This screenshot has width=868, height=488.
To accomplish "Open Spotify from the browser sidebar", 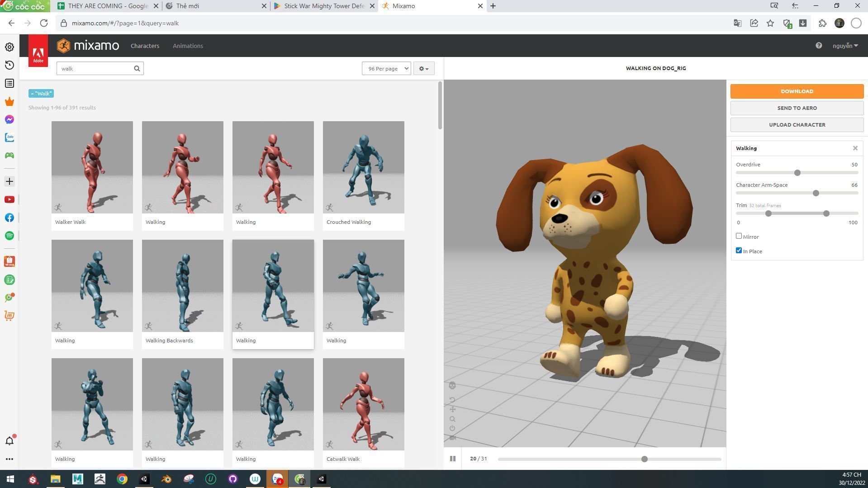I will tap(9, 236).
